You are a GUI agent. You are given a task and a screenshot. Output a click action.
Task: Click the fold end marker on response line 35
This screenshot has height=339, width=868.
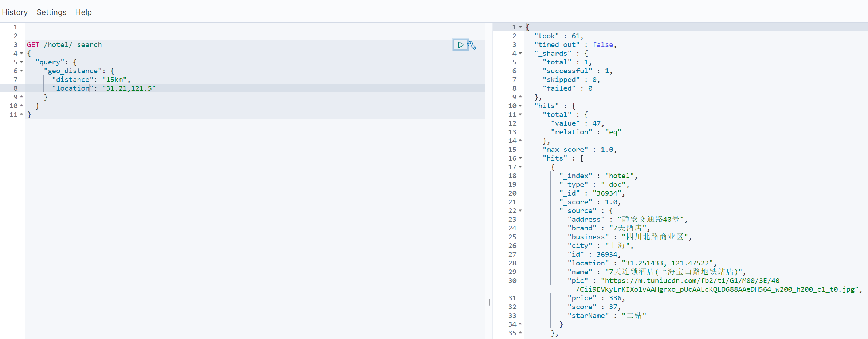click(520, 333)
